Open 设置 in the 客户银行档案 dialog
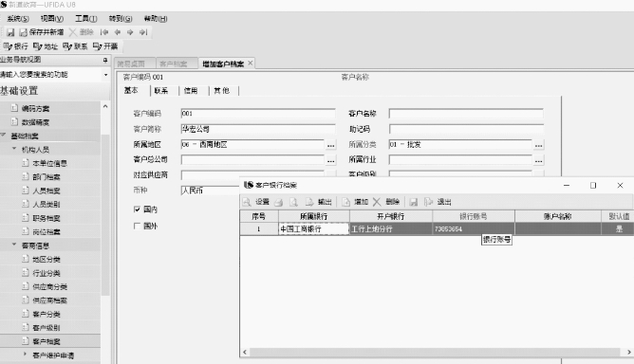Viewport: 634px width, 364px height. point(256,202)
